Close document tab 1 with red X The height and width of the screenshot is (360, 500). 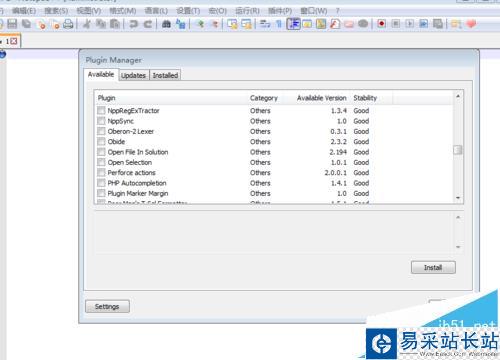pyautogui.click(x=13, y=41)
